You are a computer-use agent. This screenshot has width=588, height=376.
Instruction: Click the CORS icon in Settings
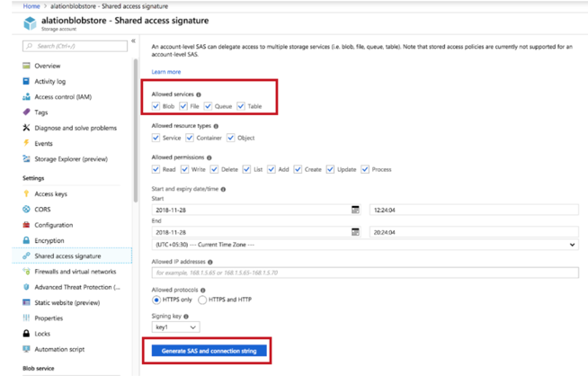click(x=26, y=209)
